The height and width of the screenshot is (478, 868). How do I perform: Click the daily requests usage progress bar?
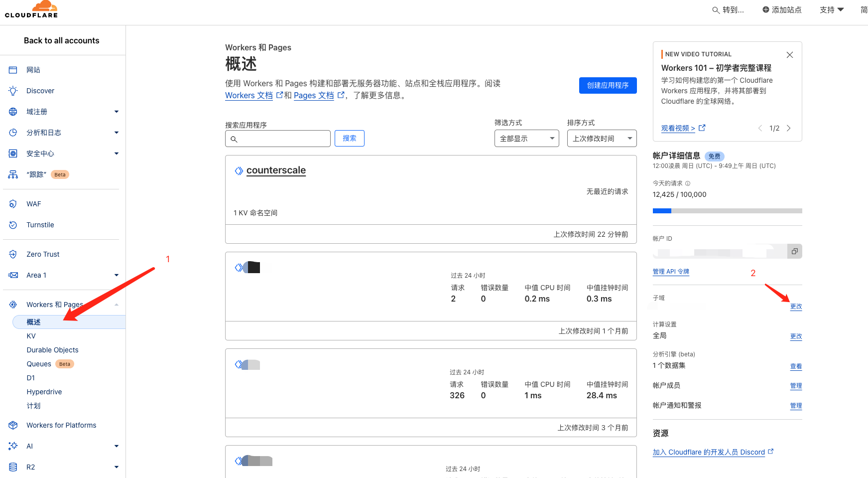pos(727,210)
